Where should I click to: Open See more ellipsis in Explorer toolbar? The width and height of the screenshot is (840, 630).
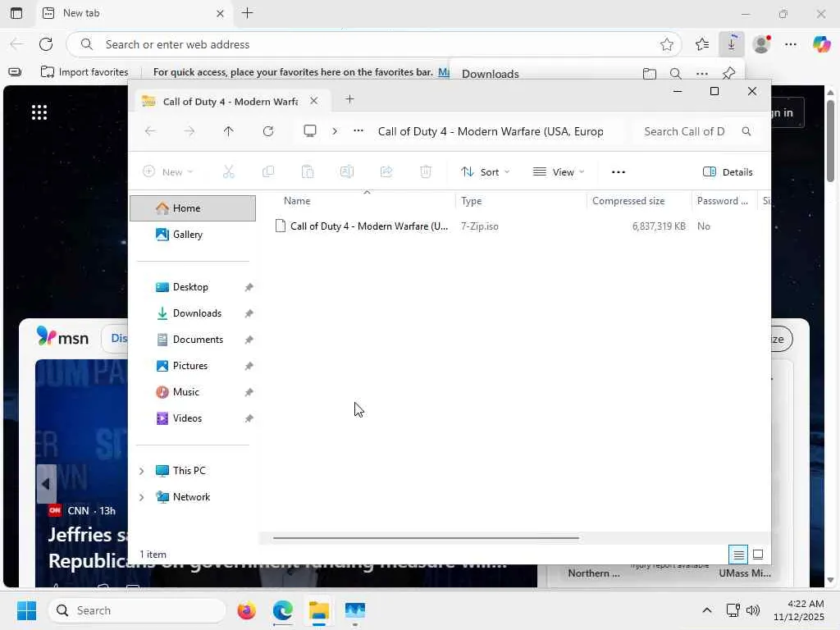(619, 172)
